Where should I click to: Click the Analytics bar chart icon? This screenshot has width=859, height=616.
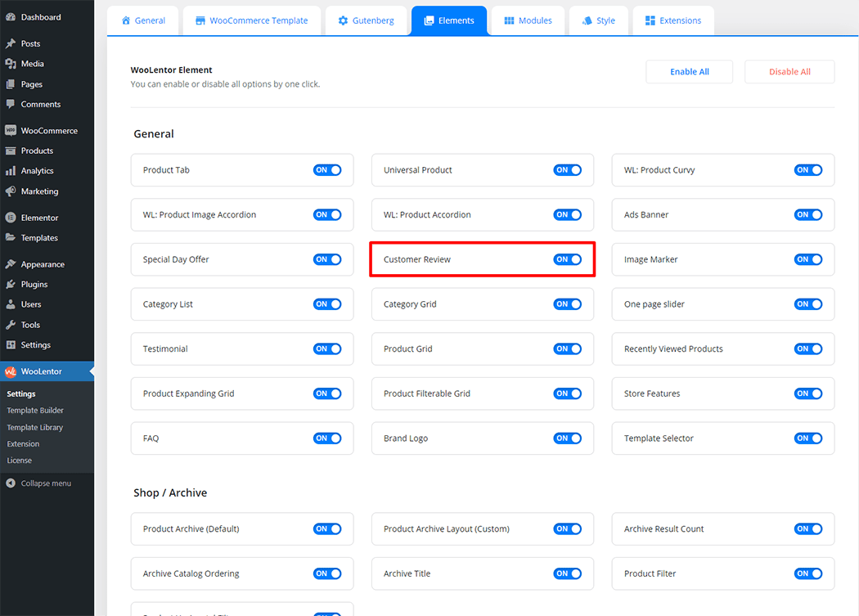click(11, 171)
